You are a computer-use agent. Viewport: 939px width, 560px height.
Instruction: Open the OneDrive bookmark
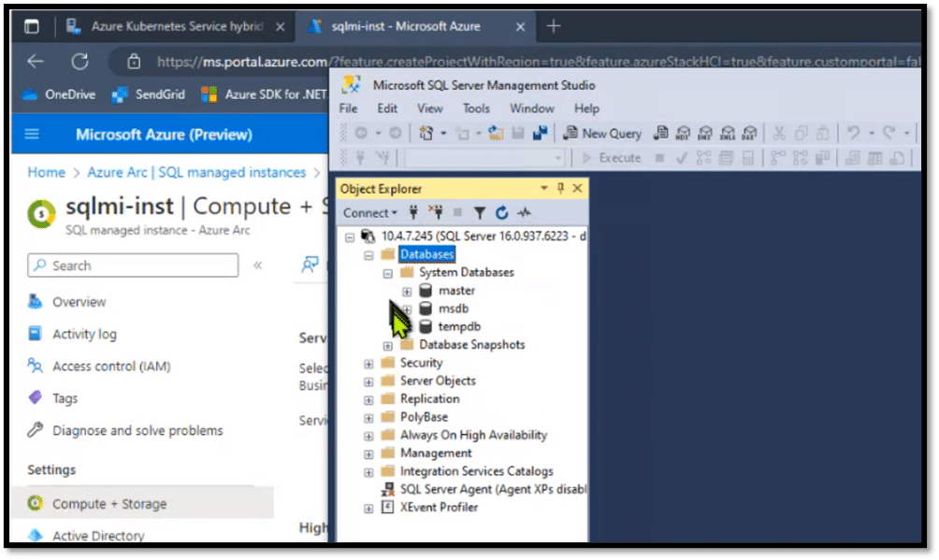(x=59, y=94)
